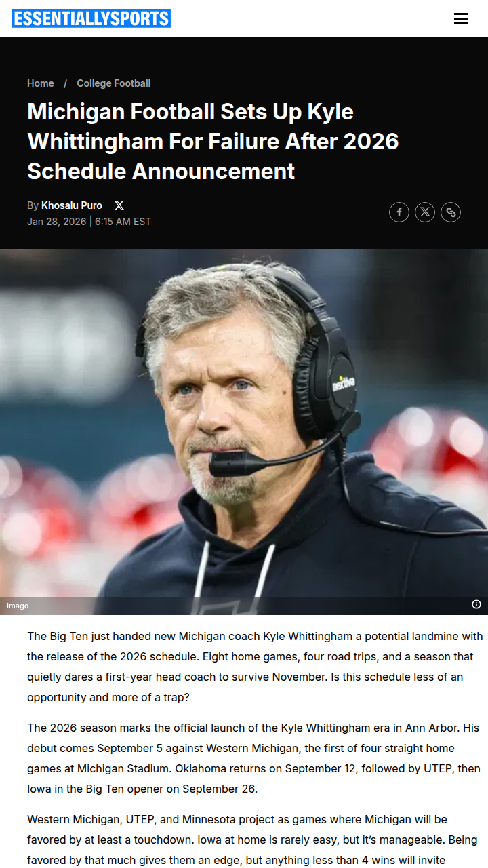
Task: Open the hamburger navigation menu
Action: point(461,18)
